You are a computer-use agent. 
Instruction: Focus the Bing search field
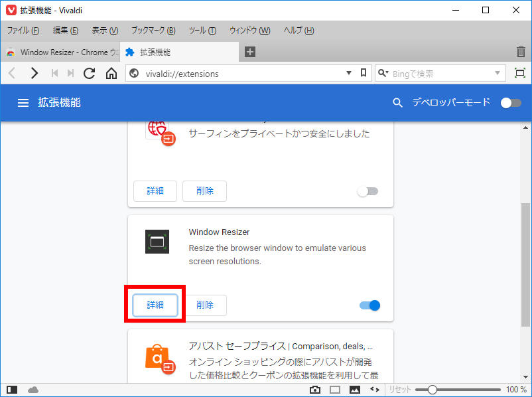441,74
